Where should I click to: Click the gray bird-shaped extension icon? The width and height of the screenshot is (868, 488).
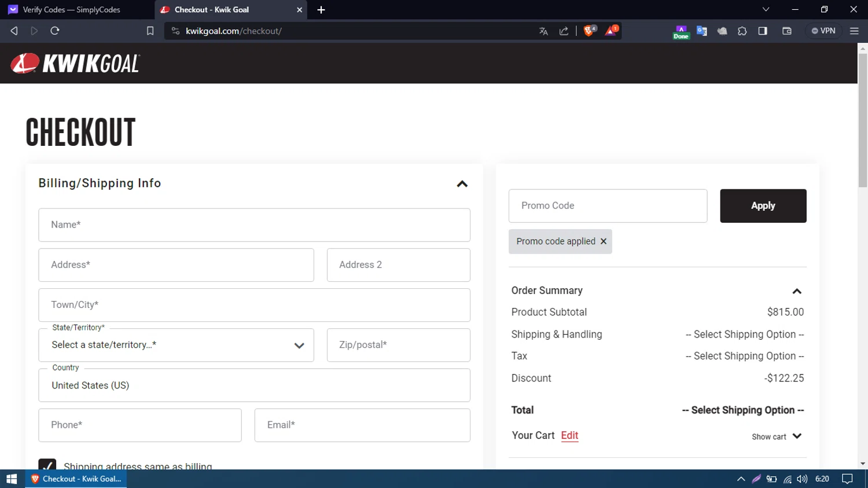pyautogui.click(x=722, y=31)
